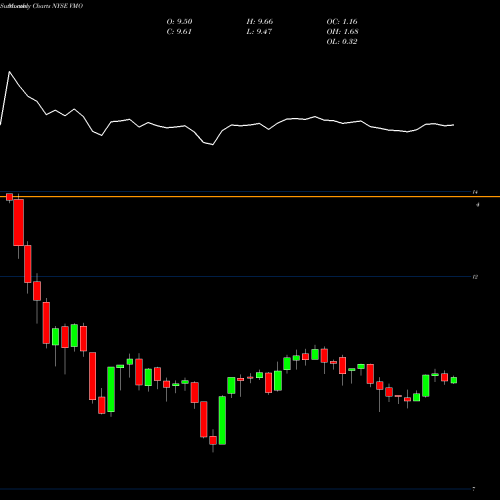Click the low price value 'L: 9.47'
Viewport: 500px width, 500px height.
tap(259, 32)
